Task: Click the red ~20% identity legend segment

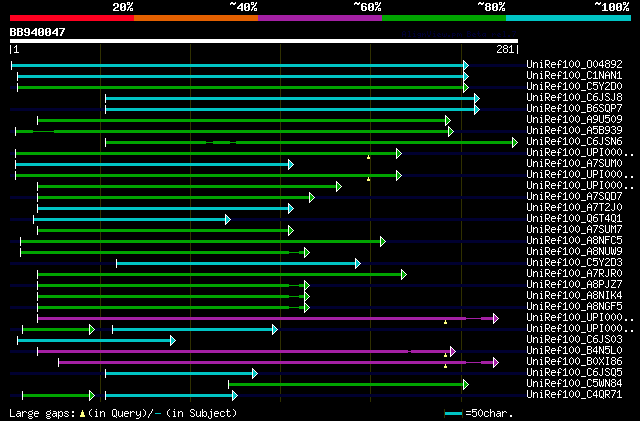Action: pos(72,18)
